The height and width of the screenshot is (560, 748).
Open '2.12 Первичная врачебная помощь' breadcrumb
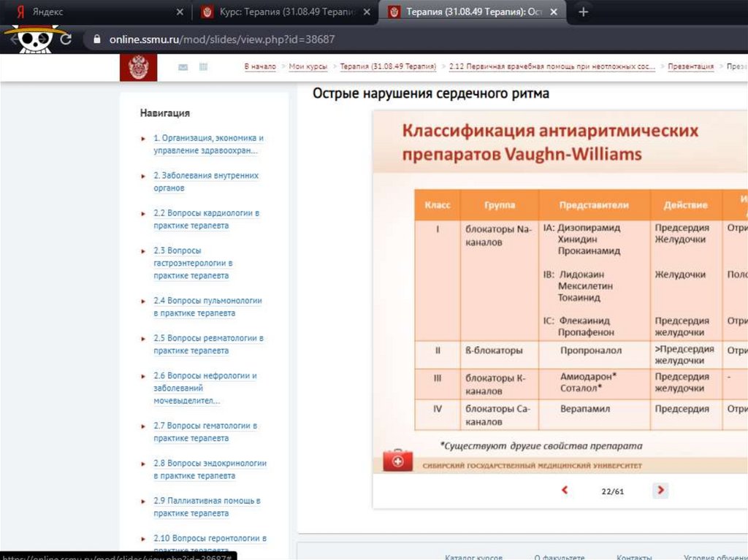552,66
